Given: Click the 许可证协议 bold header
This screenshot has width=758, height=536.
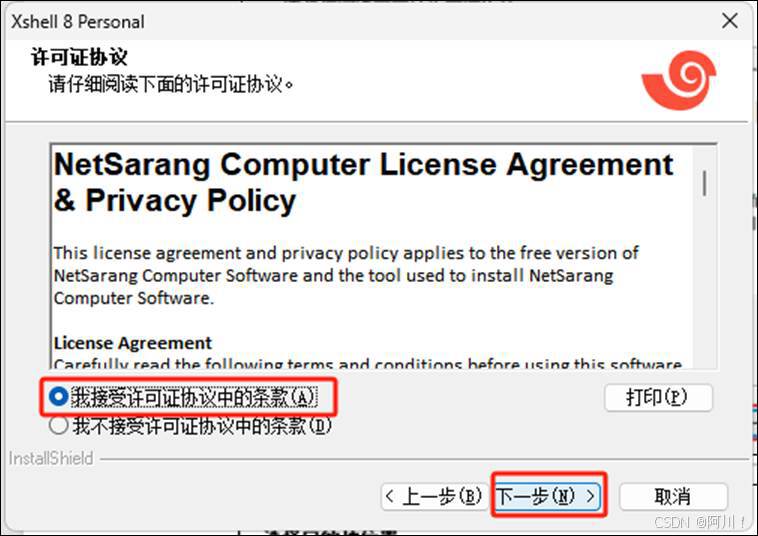Looking at the screenshot, I should click(x=79, y=57).
